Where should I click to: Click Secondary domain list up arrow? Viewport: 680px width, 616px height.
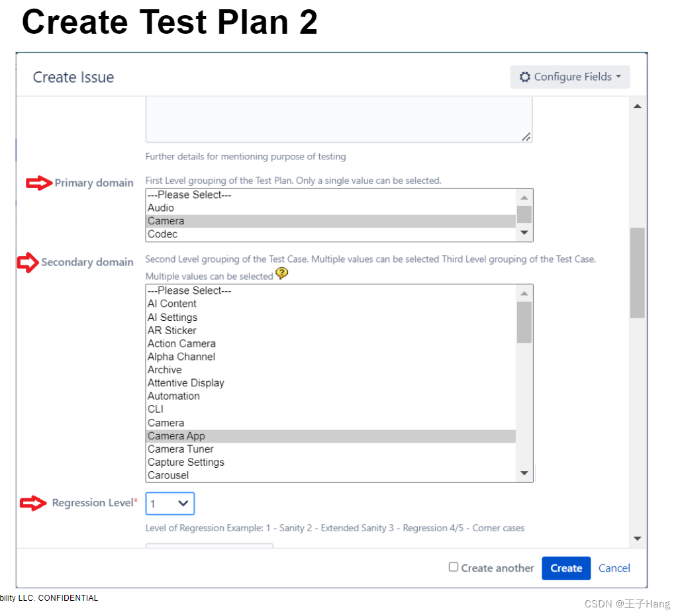coord(524,294)
